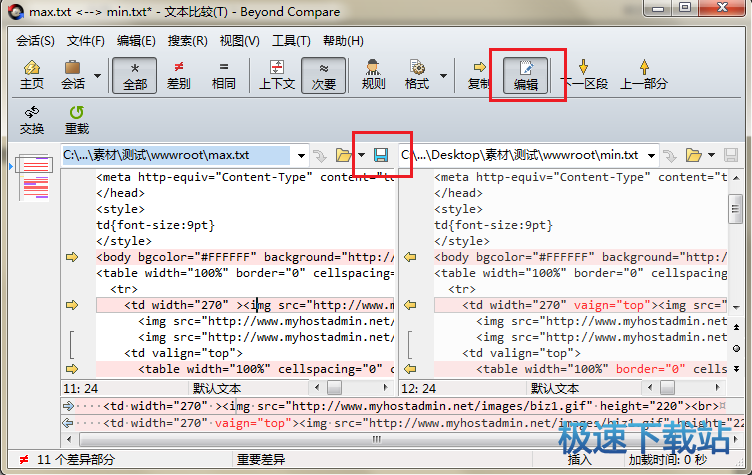Click right pane reload arrow icon
752x475 pixels.
(x=670, y=155)
